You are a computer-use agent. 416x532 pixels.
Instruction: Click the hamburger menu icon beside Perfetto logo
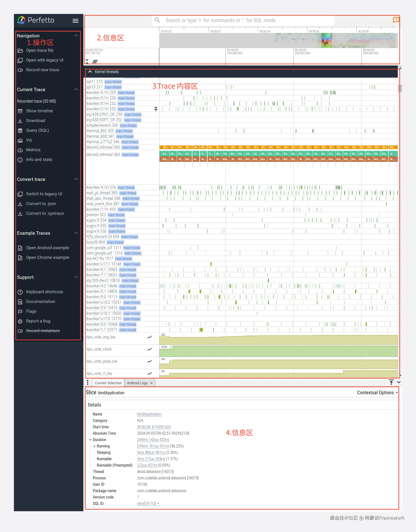tap(75, 21)
